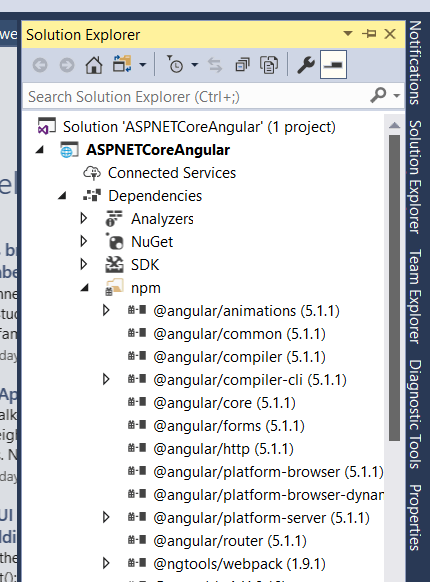This screenshot has height=582, width=430.
Task: Select the Connected Services item
Action: 172,173
